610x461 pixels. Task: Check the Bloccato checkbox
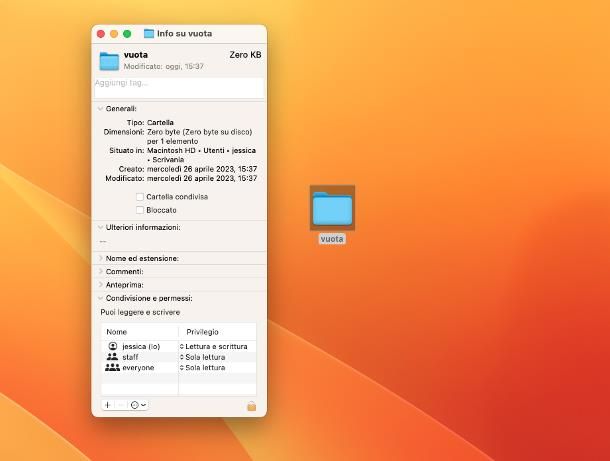click(x=140, y=210)
